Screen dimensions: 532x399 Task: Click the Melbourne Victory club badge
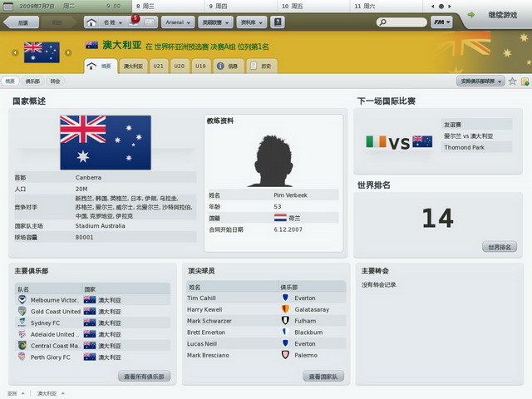coord(22,299)
